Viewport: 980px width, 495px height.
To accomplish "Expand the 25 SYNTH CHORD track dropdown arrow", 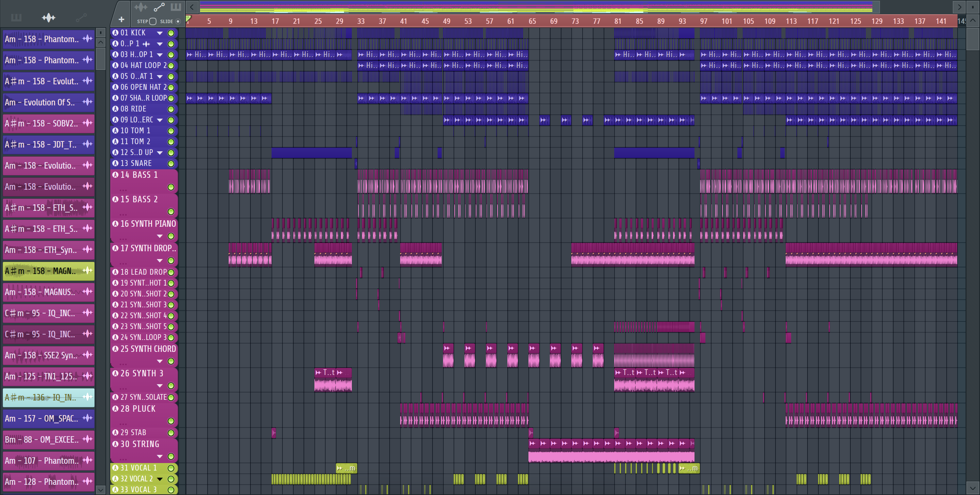I will point(160,361).
